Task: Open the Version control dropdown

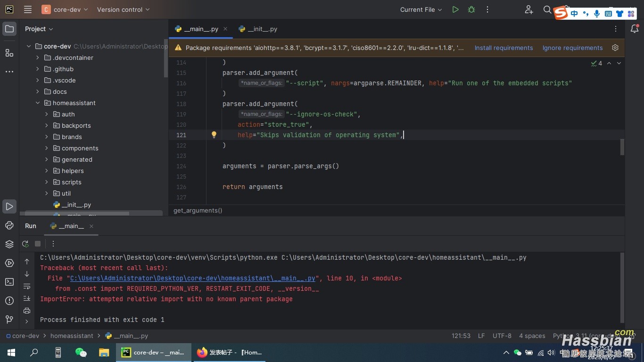Action: pyautogui.click(x=123, y=9)
